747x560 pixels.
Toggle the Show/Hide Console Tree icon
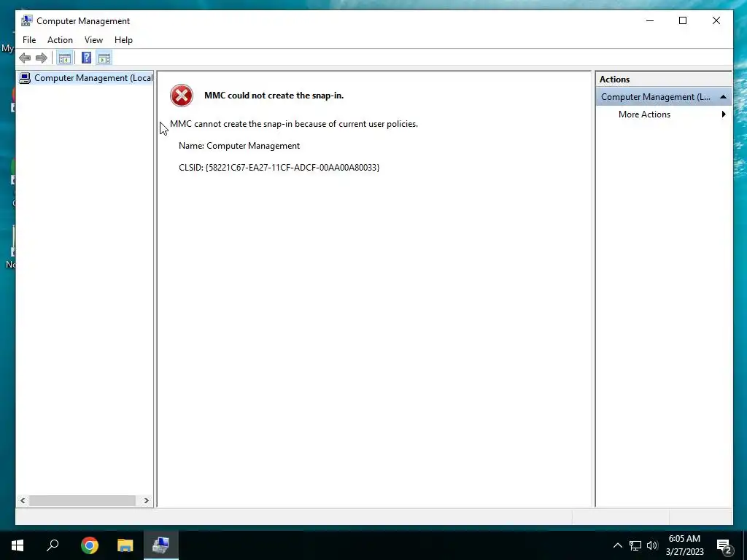coord(64,58)
